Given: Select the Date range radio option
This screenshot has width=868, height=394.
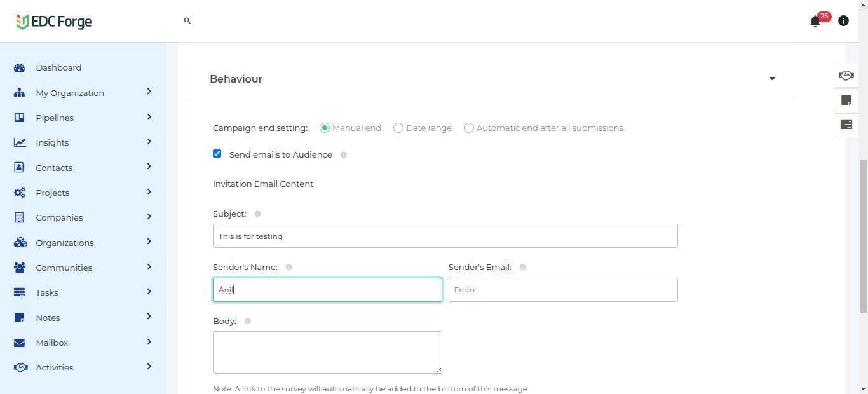Looking at the screenshot, I should pyautogui.click(x=398, y=128).
